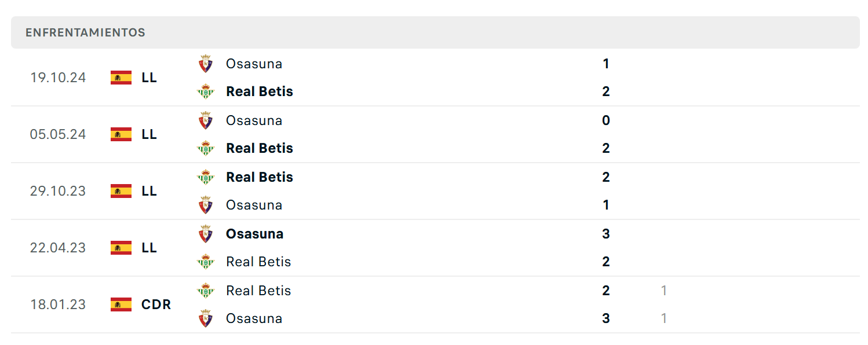Click Osasuna crest in 19.10.24 match

205,64
